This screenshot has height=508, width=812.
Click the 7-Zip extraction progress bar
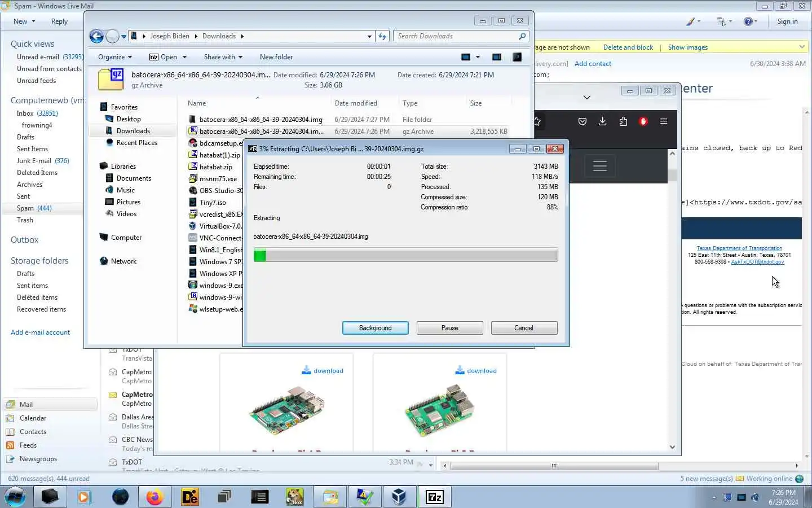coord(405,255)
